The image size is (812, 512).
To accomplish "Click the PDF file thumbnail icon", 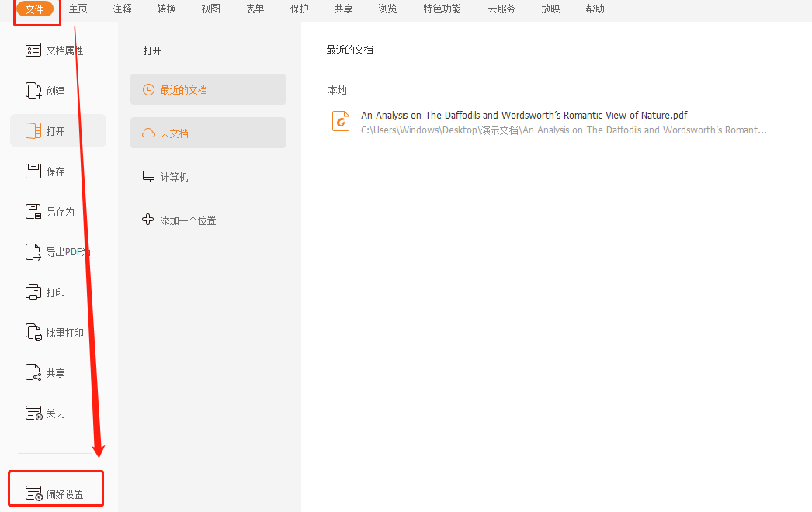I will [x=341, y=123].
